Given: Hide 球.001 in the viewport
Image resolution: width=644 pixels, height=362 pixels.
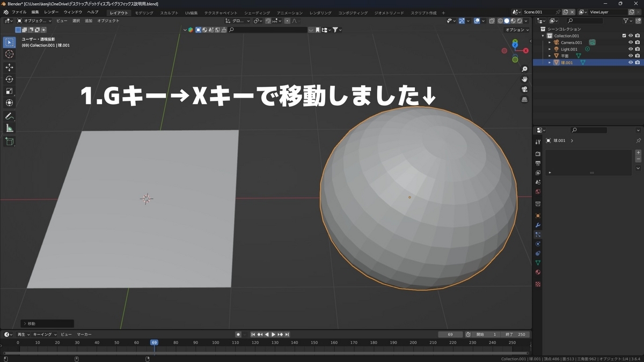Looking at the screenshot, I should pyautogui.click(x=631, y=62).
